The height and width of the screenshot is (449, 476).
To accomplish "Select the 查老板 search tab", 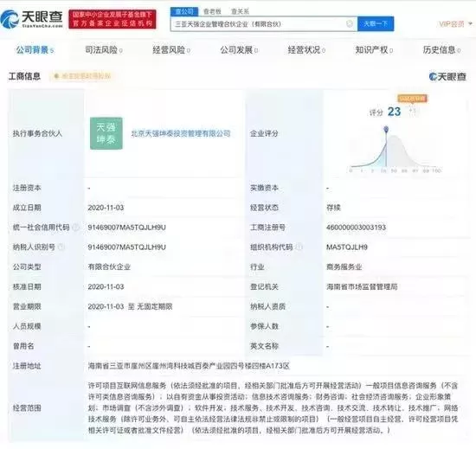I will 212,11.
